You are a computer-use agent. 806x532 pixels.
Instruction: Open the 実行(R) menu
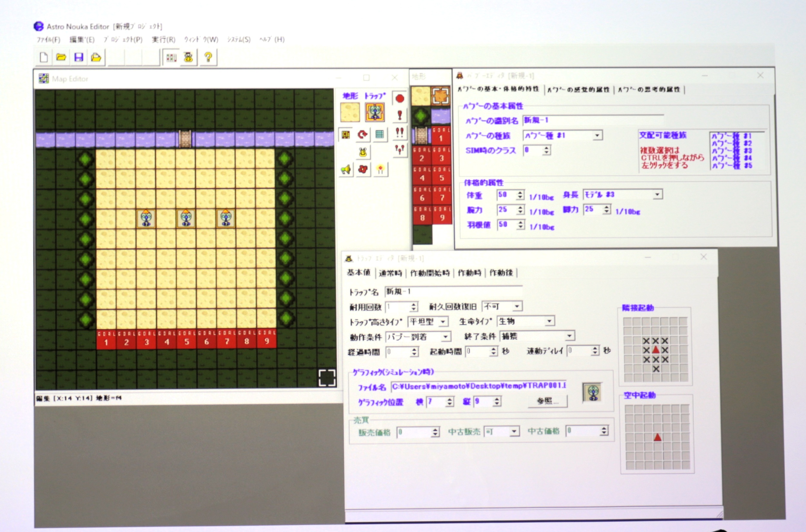(x=163, y=39)
